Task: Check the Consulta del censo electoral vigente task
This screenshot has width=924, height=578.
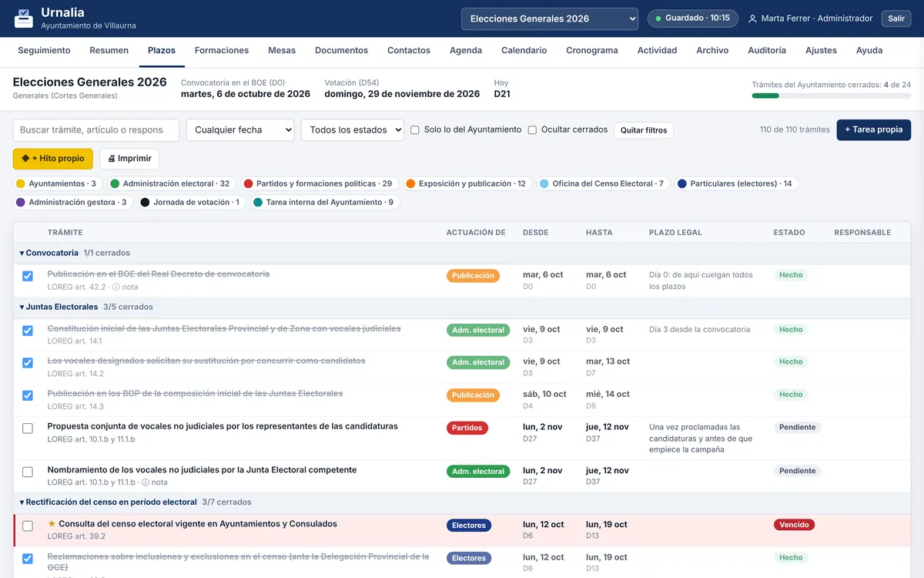Action: point(28,526)
